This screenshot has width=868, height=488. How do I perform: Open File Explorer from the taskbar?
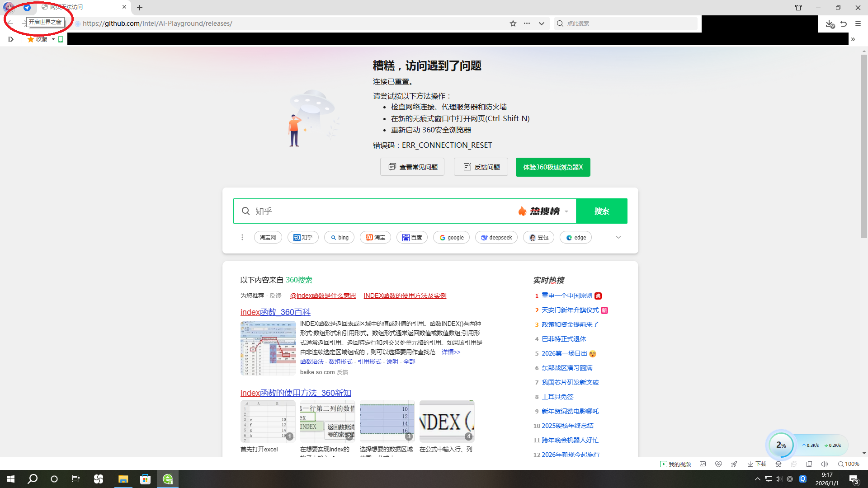123,479
